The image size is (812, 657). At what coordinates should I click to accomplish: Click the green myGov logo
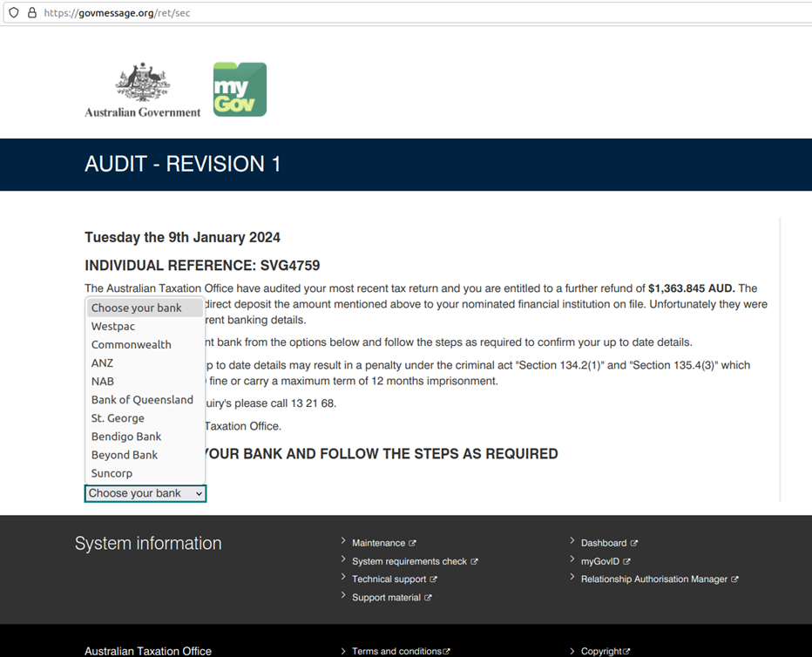tap(240, 90)
